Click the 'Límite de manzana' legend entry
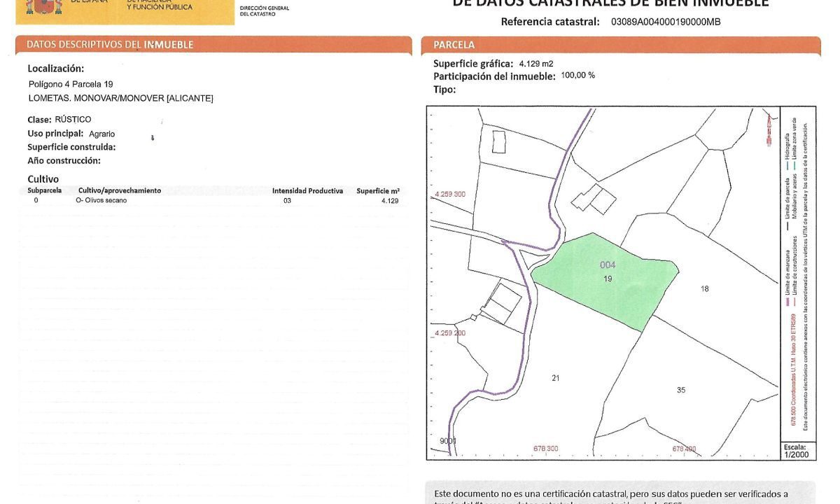The height and width of the screenshot is (504, 840). pyautogui.click(x=787, y=279)
